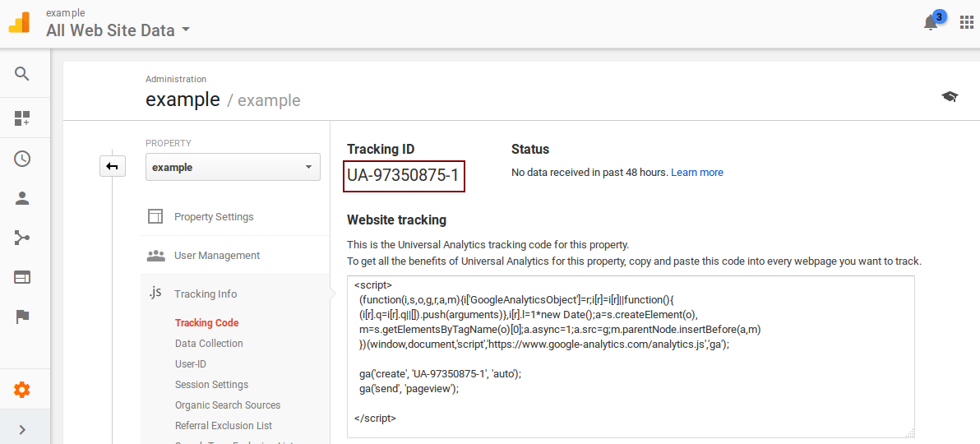Click the graduation cap help icon
Screen dimensions: 980x444
pyautogui.click(x=950, y=97)
